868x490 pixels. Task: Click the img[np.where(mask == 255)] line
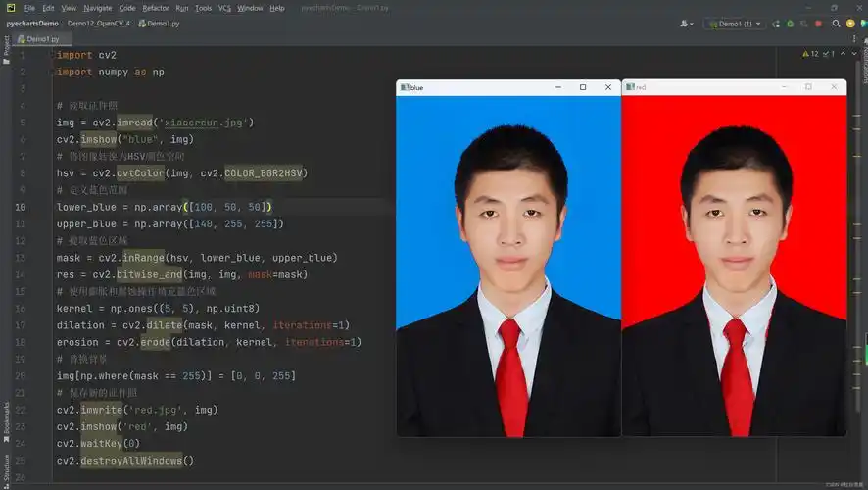click(176, 376)
